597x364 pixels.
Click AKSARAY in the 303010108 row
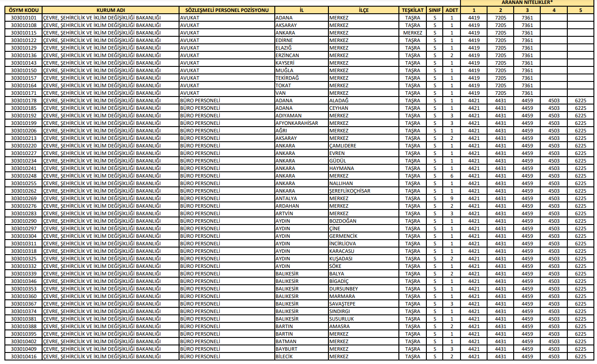pyautogui.click(x=301, y=25)
